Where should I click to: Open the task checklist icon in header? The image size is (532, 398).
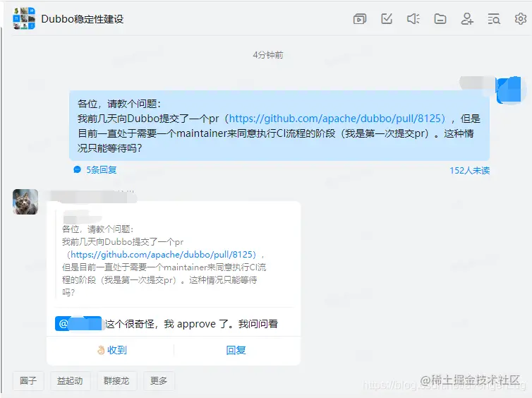(387, 18)
